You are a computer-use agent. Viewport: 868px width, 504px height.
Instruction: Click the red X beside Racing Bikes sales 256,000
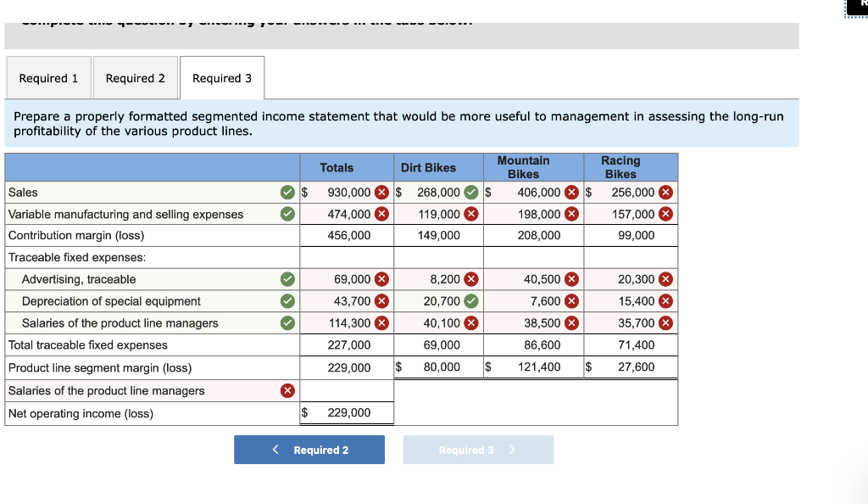666,192
